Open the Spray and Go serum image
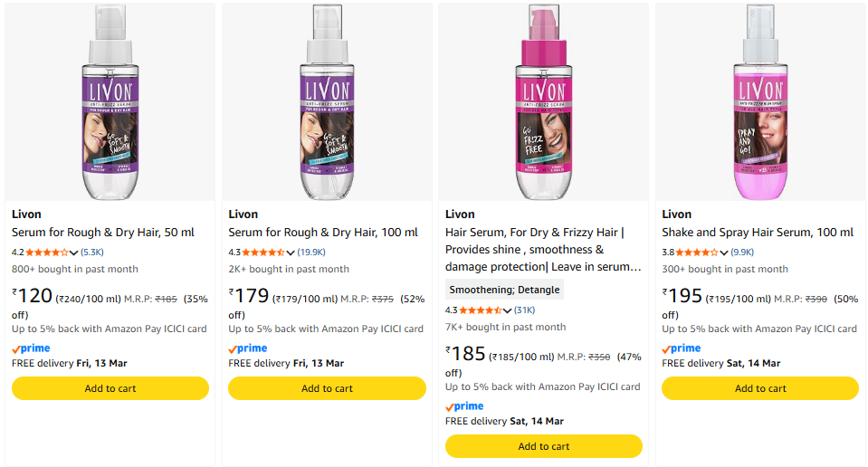Viewport: 868px width, 467px height. click(760, 101)
